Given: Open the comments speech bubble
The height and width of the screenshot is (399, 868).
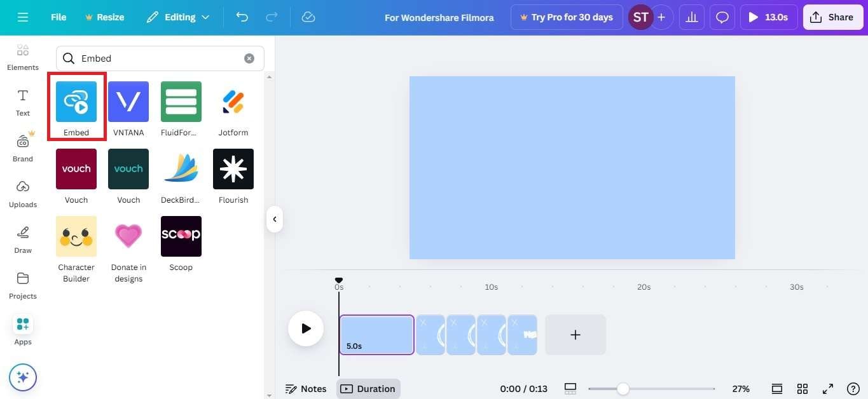Looking at the screenshot, I should [722, 17].
